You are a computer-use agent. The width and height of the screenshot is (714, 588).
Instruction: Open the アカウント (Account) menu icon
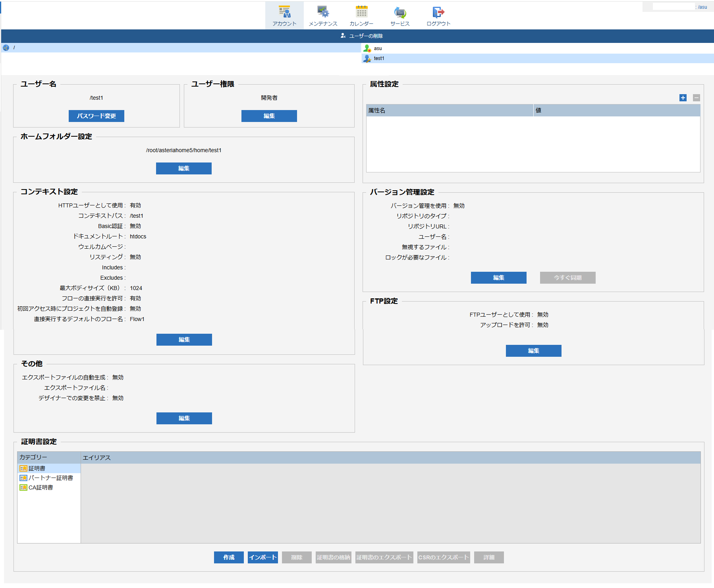coord(284,12)
